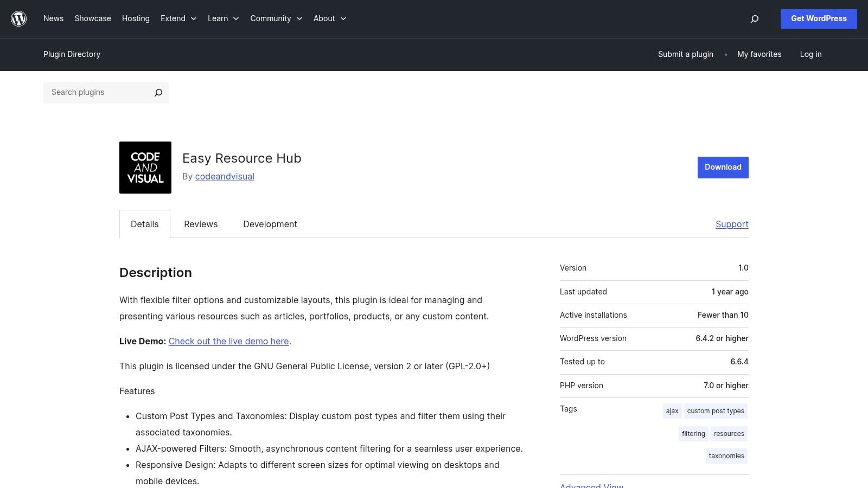
Task: Switch to the Development tab
Action: [270, 224]
